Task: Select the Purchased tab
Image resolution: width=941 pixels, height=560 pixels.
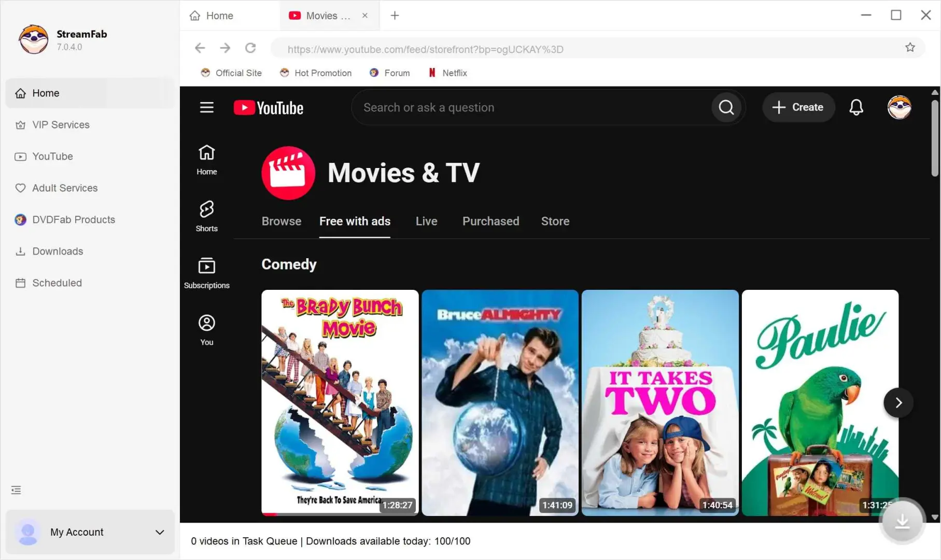Action: coord(490,221)
